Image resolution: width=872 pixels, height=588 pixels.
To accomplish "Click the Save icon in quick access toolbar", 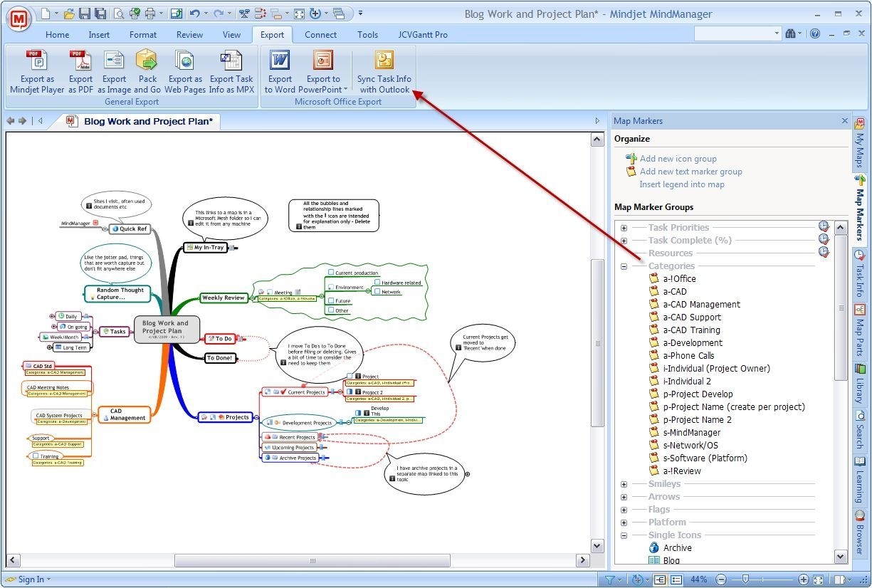I will click(85, 14).
